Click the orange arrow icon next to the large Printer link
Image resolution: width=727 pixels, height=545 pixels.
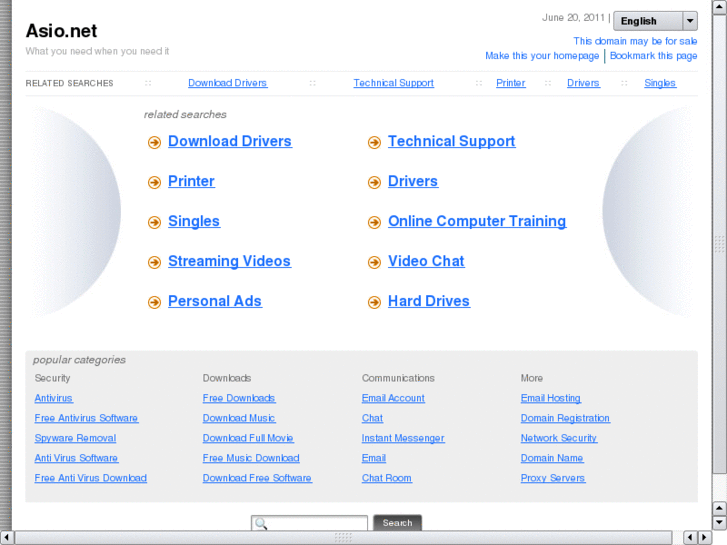coord(154,182)
